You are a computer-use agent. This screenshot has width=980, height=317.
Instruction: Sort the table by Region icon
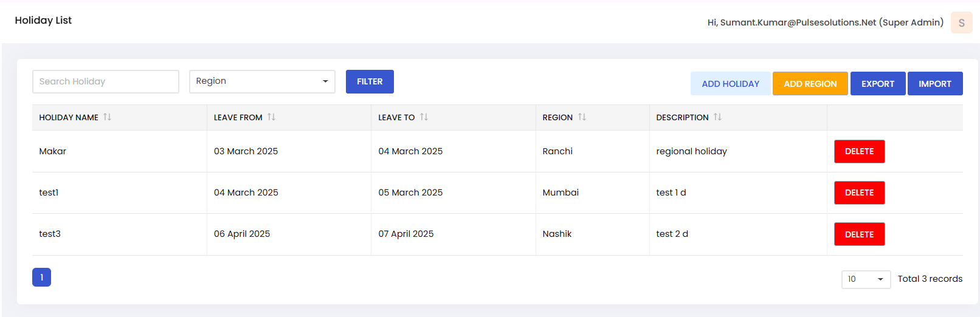[x=582, y=117]
